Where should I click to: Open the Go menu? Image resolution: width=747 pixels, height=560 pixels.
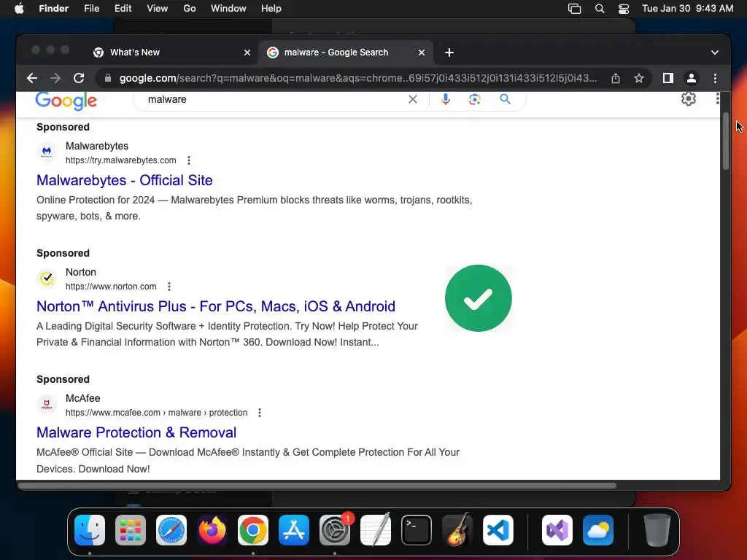coord(190,9)
